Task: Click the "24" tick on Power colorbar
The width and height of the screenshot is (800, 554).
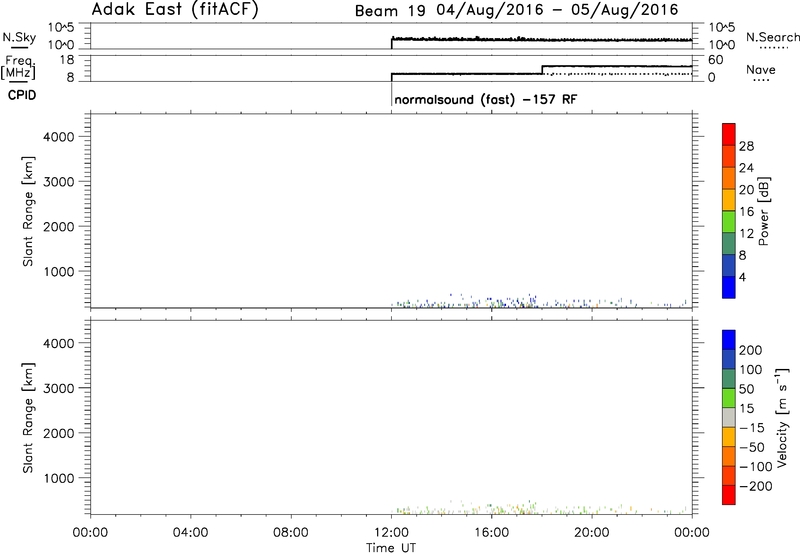Action: [x=746, y=168]
